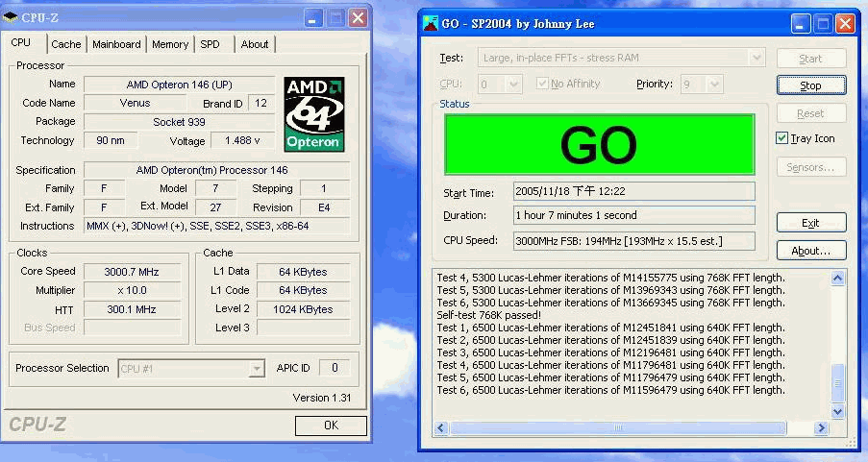This screenshot has width=868, height=462.
Task: Click the Exit button in SP2004
Action: [x=811, y=223]
